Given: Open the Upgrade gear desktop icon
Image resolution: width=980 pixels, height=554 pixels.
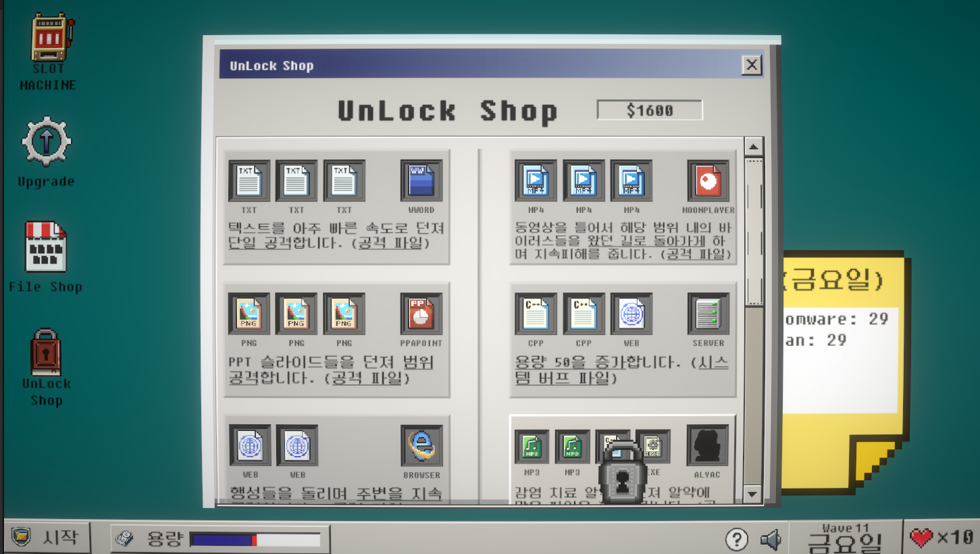Looking at the screenshot, I should 46,142.
